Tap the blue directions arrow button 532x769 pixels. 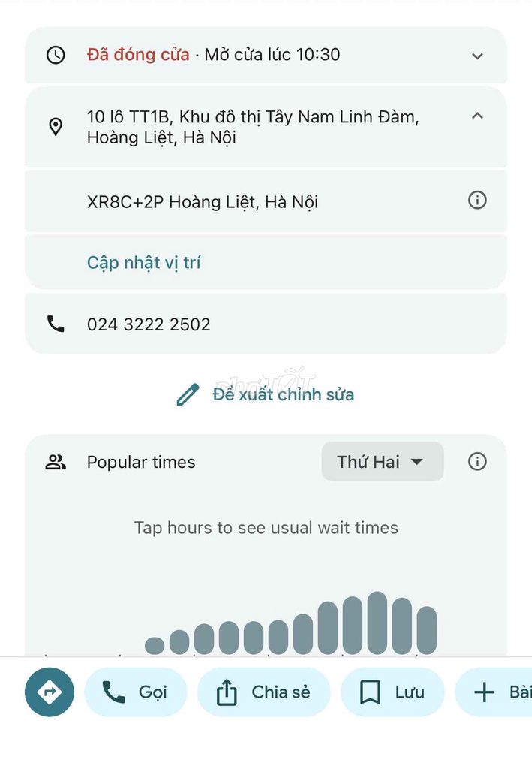(x=49, y=692)
